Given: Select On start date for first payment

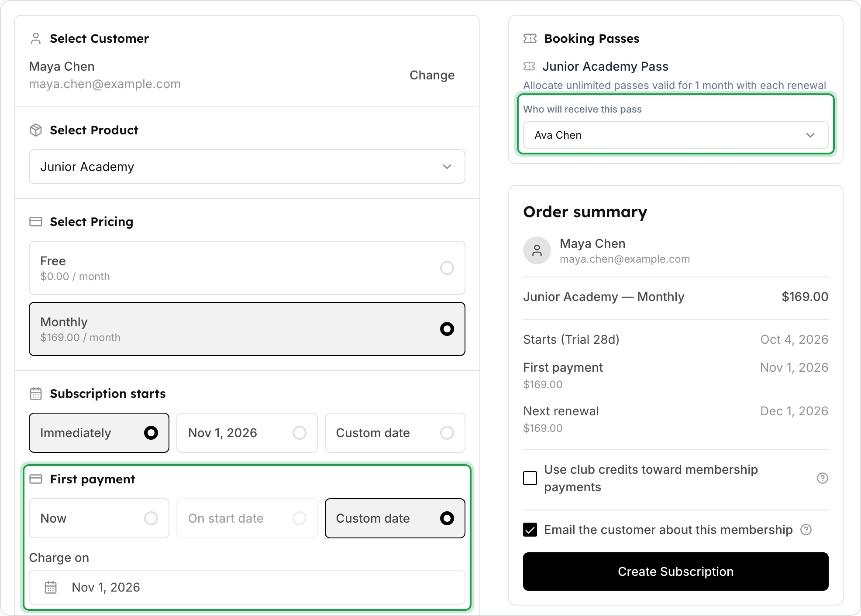Looking at the screenshot, I should click(247, 518).
